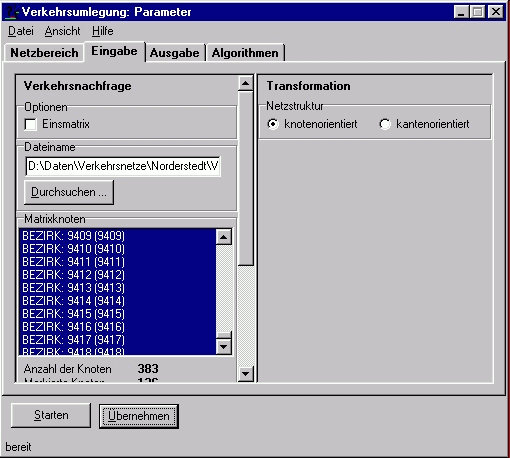The width and height of the screenshot is (510, 458).
Task: Open the Algorithmen tab
Action: coord(245,53)
